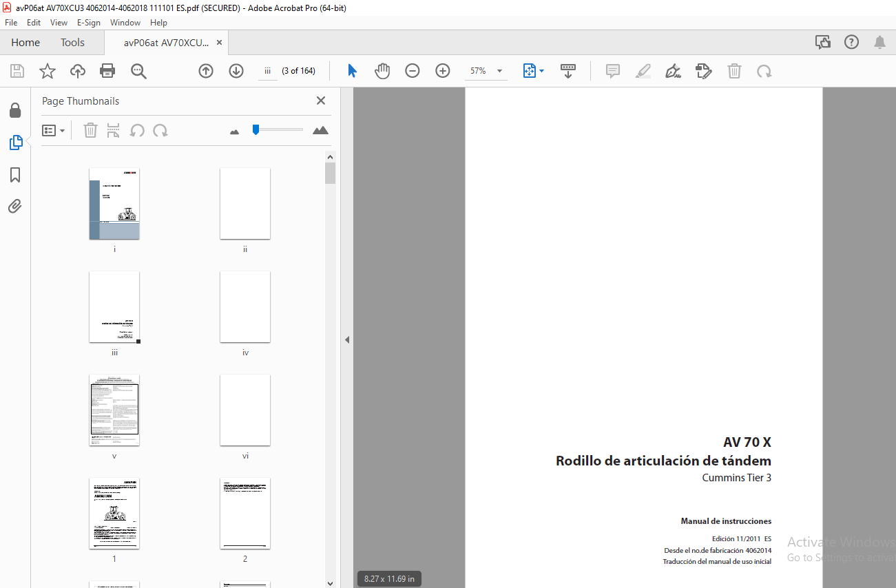The width and height of the screenshot is (896, 588).
Task: Zoom in with plus button
Action: coord(443,71)
